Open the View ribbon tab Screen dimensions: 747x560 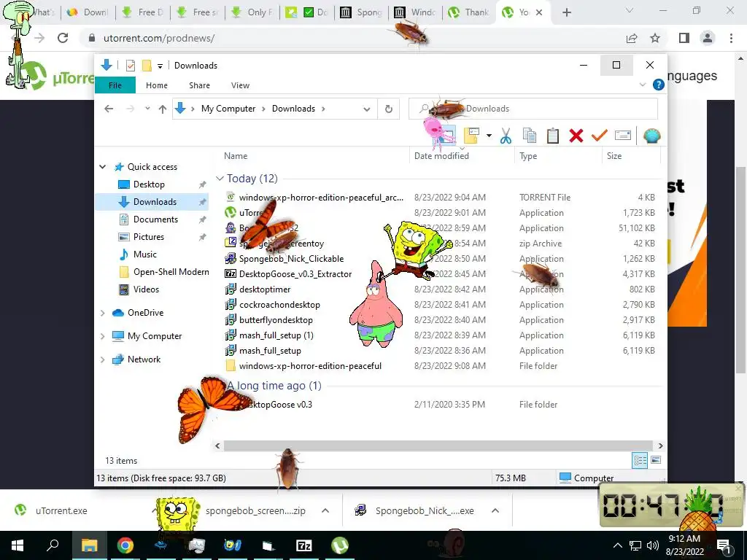tap(240, 85)
